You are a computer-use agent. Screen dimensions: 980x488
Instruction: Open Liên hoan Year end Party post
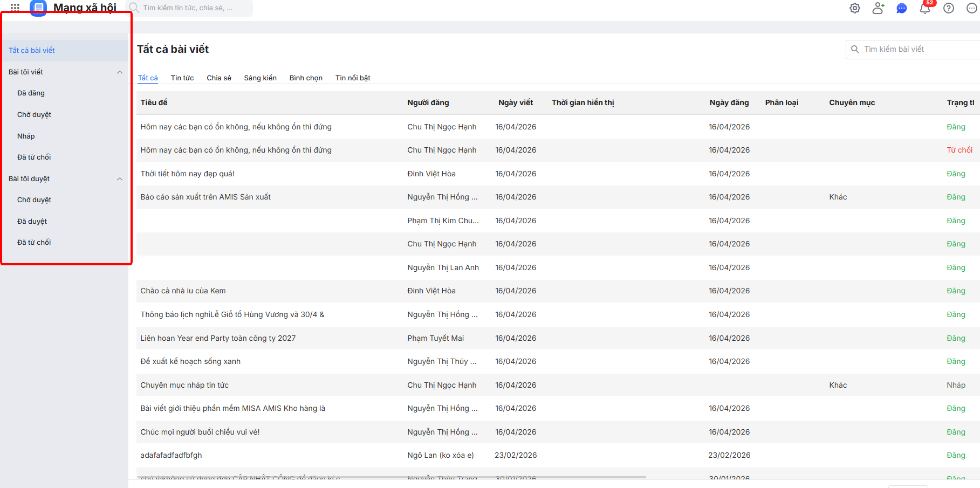[x=218, y=338]
